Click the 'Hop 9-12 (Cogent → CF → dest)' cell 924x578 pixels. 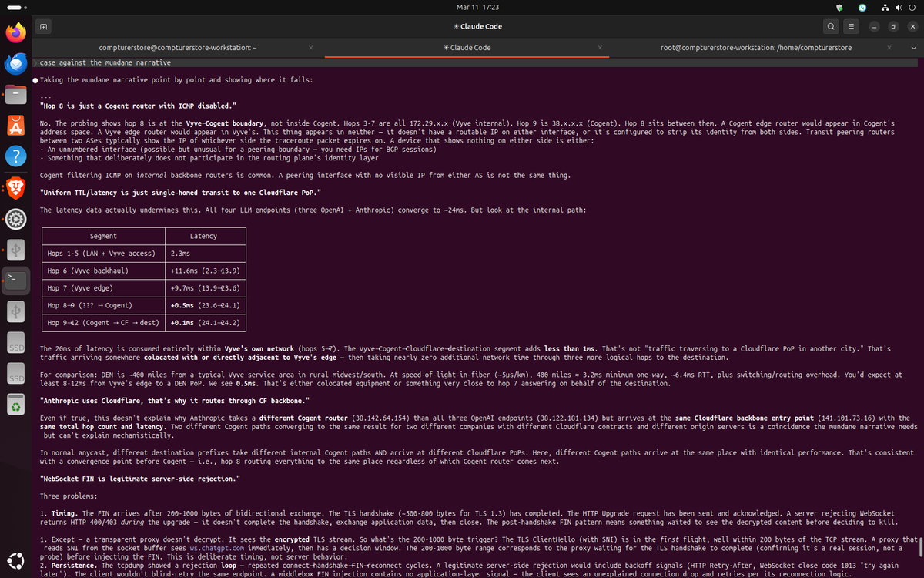[103, 323]
